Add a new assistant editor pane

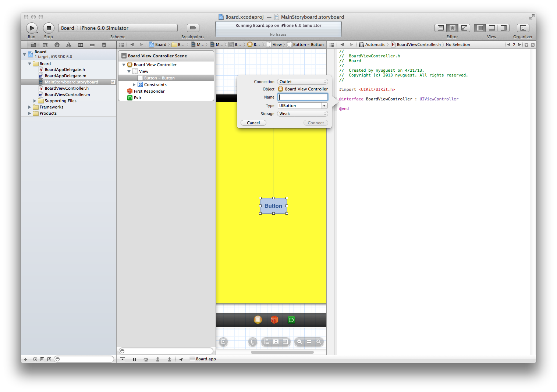526,45
